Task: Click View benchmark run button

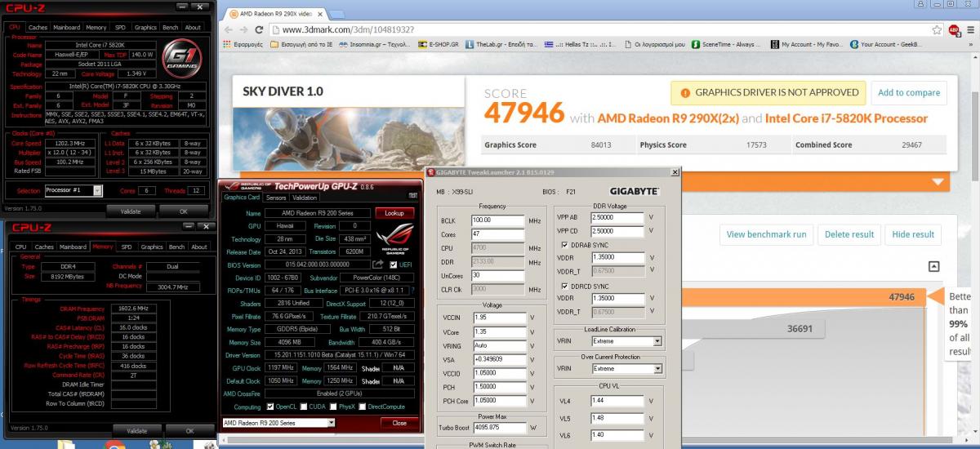Action: pos(766,234)
